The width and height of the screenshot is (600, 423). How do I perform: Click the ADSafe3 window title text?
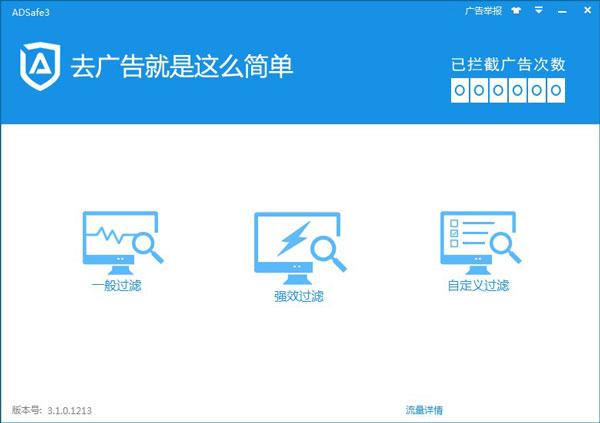point(31,12)
